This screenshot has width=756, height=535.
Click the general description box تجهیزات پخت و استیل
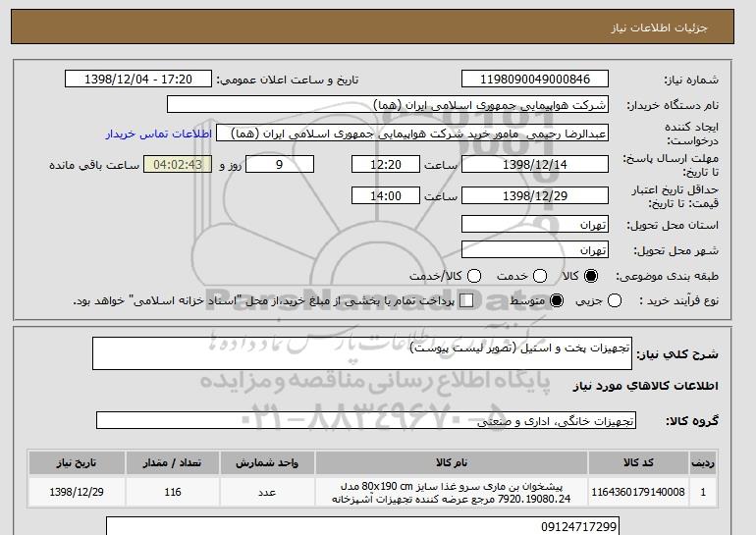click(x=362, y=353)
